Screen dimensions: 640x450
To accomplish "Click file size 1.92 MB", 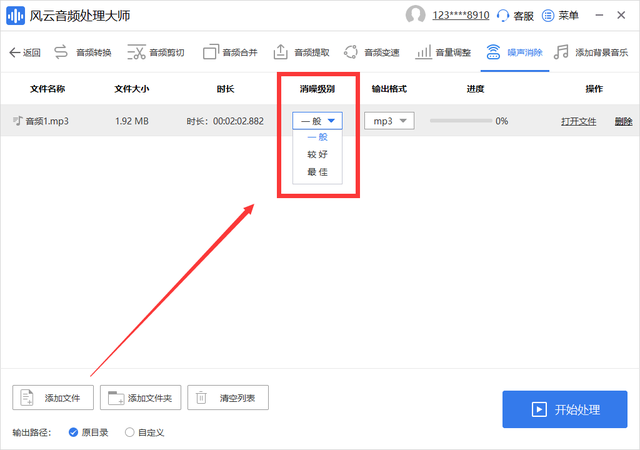I will [x=132, y=121].
